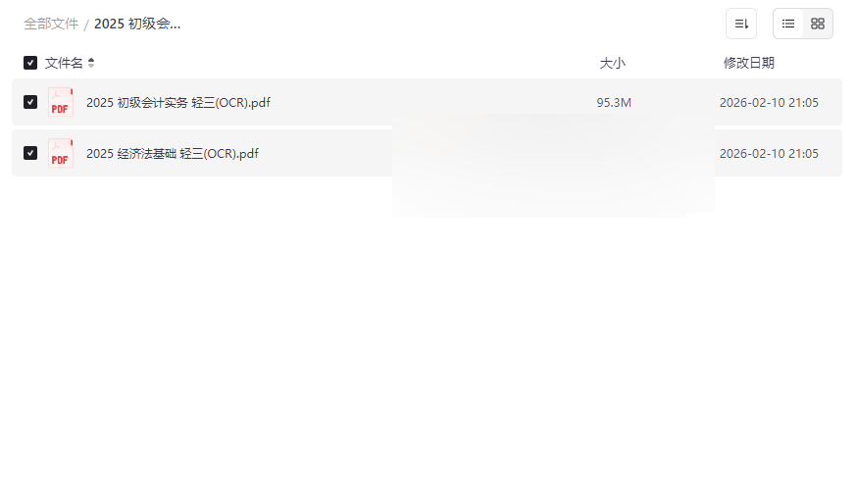Click the 修改日期 column header

749,63
